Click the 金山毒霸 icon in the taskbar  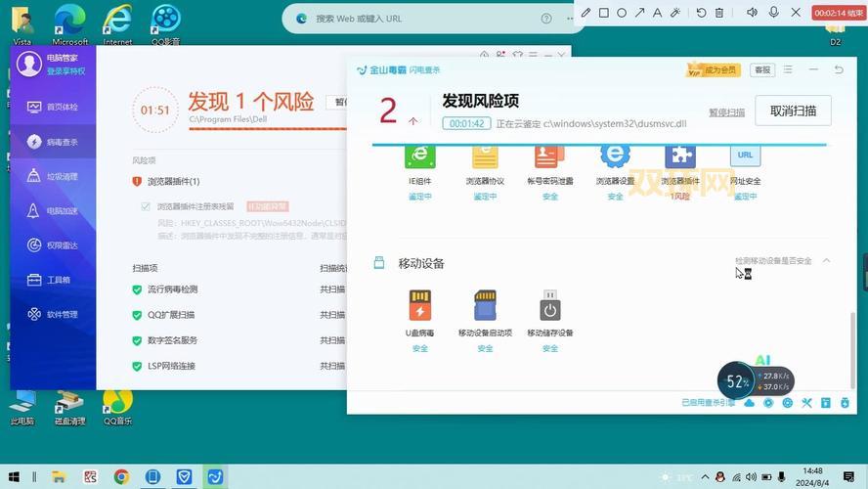click(x=215, y=477)
